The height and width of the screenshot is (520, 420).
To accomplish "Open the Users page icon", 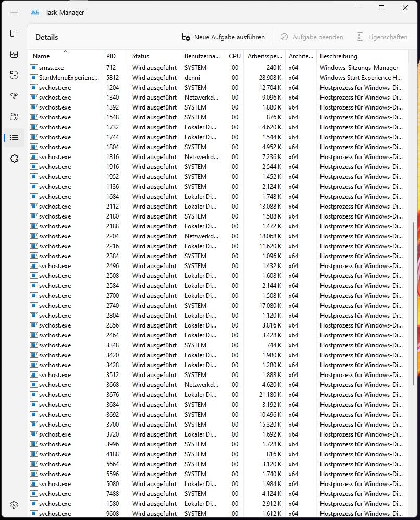I will 14,116.
